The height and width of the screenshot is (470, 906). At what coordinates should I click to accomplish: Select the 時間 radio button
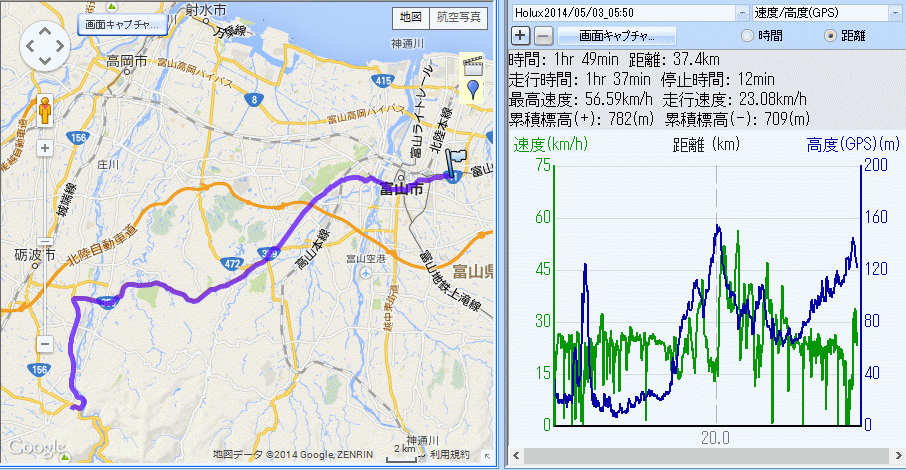pyautogui.click(x=747, y=36)
